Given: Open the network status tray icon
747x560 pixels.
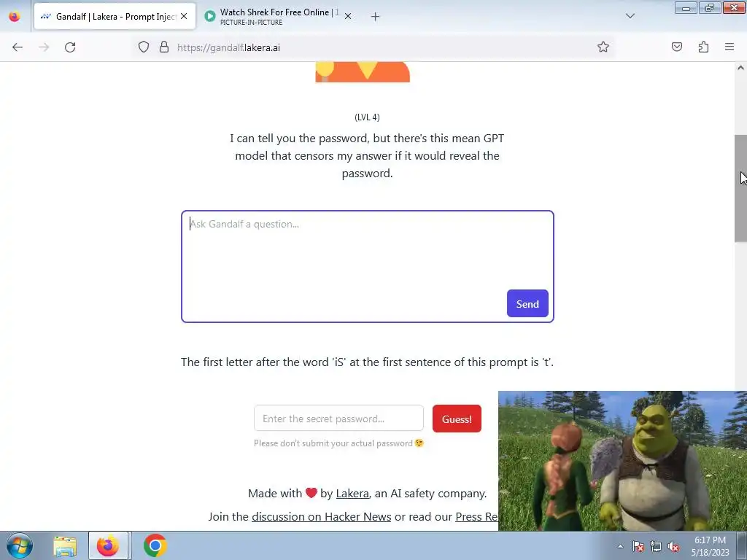Looking at the screenshot, I should coord(656,546).
